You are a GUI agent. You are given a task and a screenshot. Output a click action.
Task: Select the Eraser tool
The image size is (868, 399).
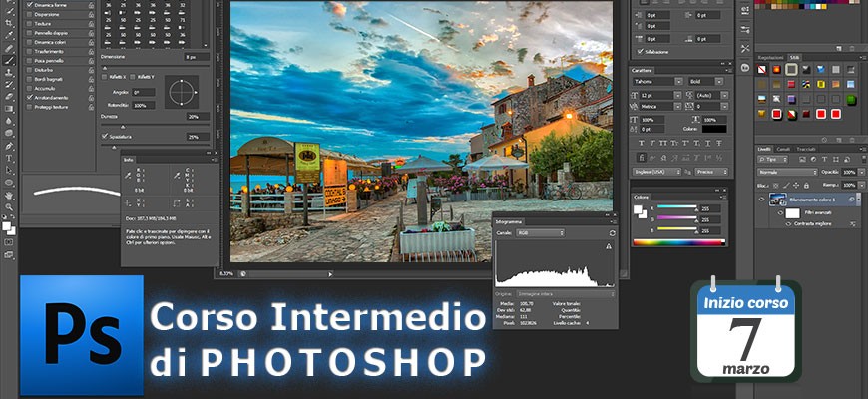point(9,97)
